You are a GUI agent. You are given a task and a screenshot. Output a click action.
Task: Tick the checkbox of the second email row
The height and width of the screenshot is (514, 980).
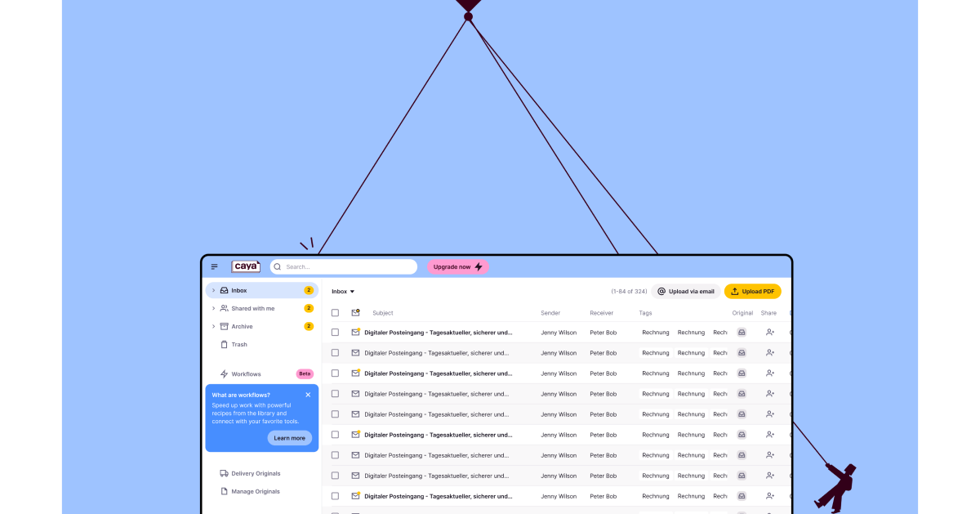335,353
